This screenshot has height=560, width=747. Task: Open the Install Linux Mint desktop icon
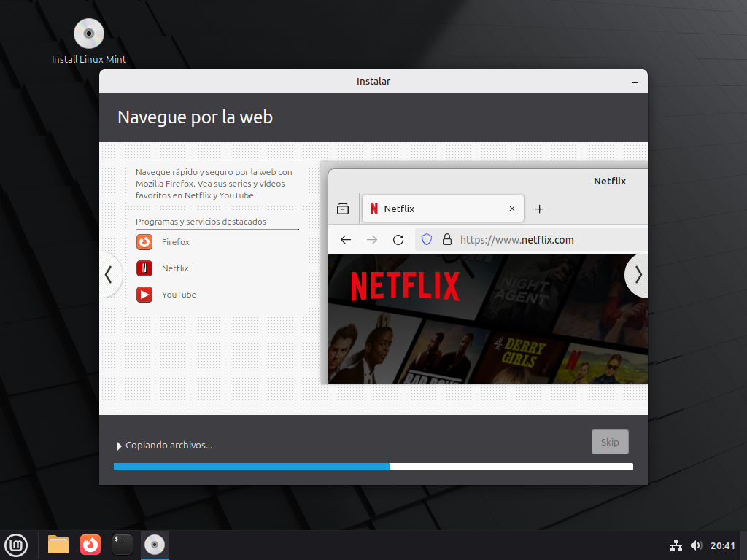click(x=89, y=34)
